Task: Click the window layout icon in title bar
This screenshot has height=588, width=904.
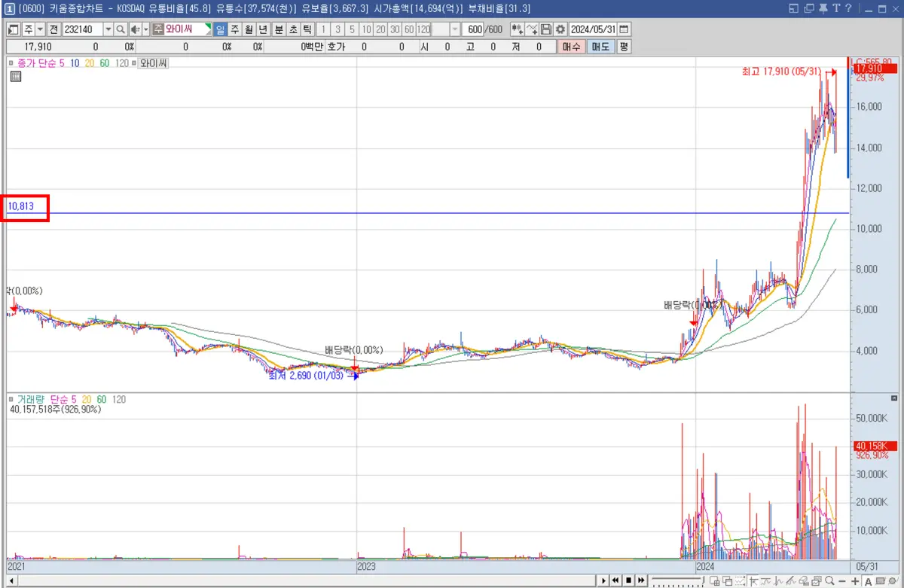Action: click(x=793, y=8)
